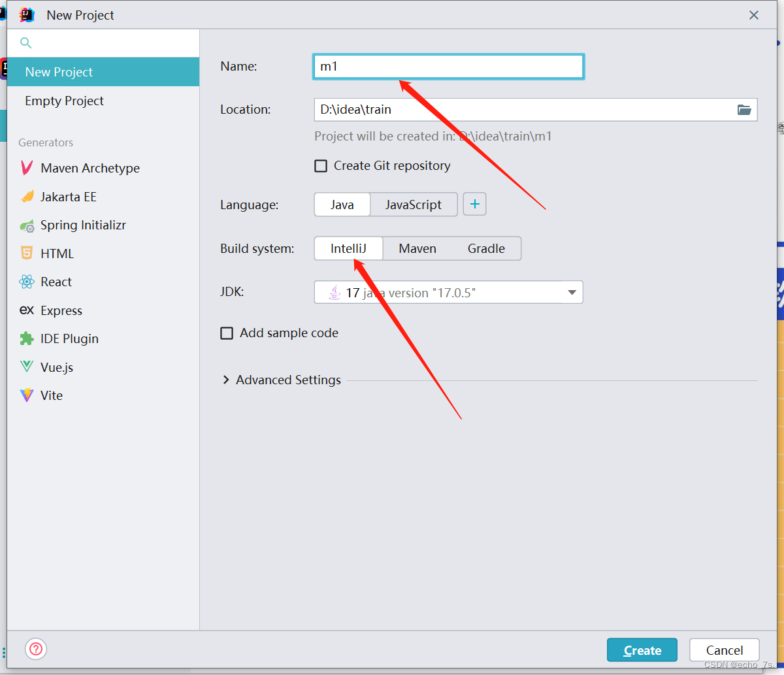Click the Java cup icon in JDK field
The width and height of the screenshot is (784, 675).
tap(335, 292)
